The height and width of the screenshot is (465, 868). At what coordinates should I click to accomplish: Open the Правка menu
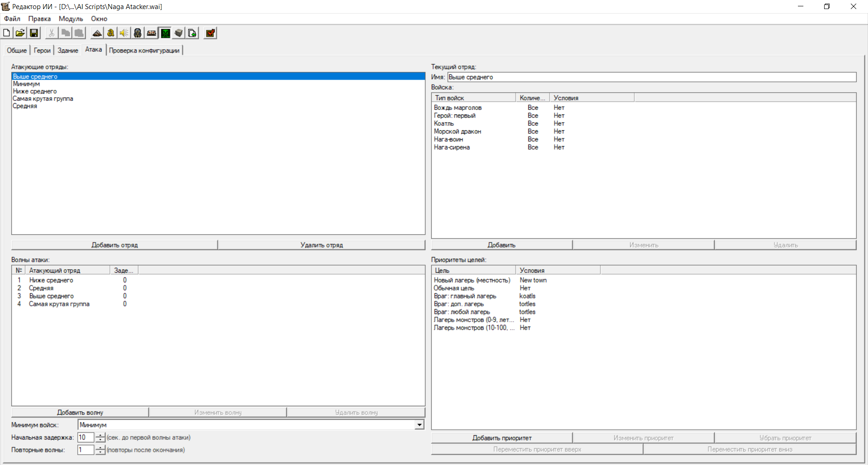coord(39,19)
